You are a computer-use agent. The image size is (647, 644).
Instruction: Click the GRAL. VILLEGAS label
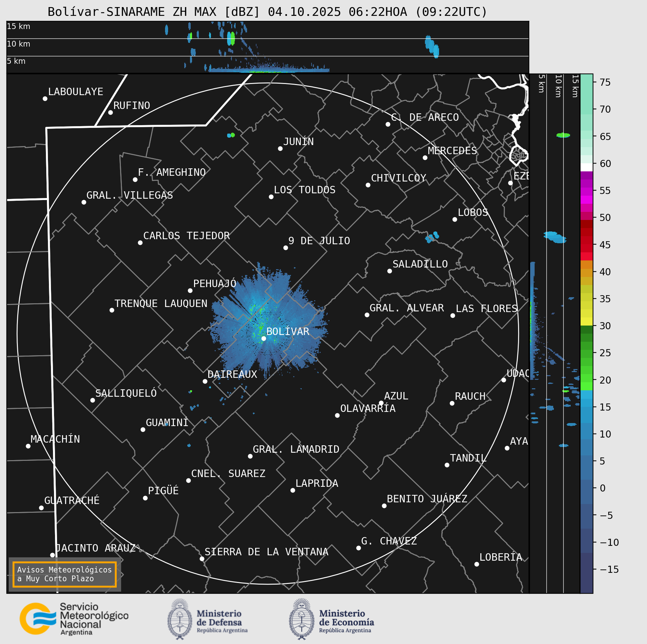pos(130,195)
